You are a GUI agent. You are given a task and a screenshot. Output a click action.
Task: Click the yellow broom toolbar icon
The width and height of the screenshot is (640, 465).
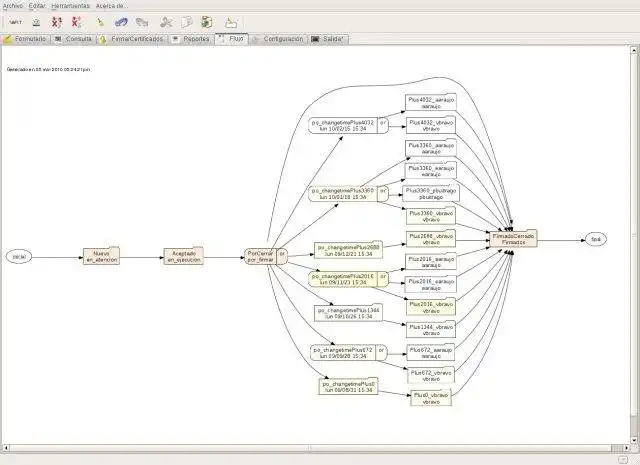click(100, 22)
